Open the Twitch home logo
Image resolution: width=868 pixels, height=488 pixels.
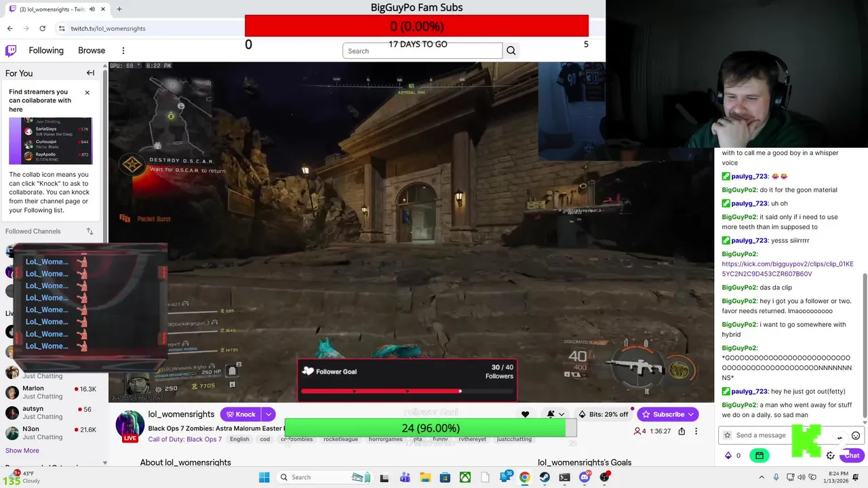pyautogui.click(x=11, y=50)
